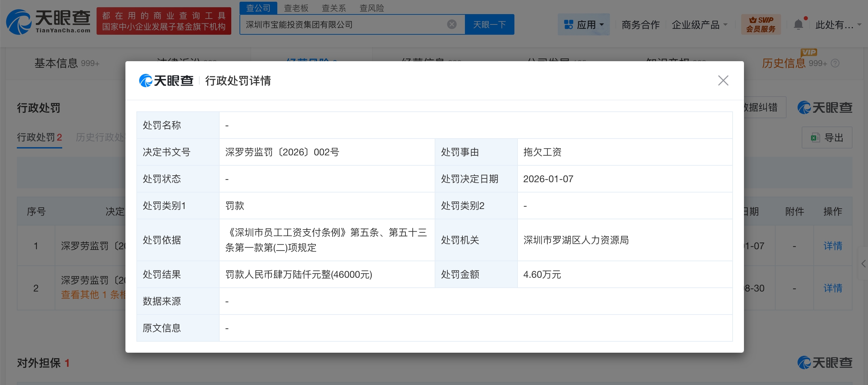Expand the collapsed right sidebar arrow
Screen dimensions: 868x385
pos(863,264)
